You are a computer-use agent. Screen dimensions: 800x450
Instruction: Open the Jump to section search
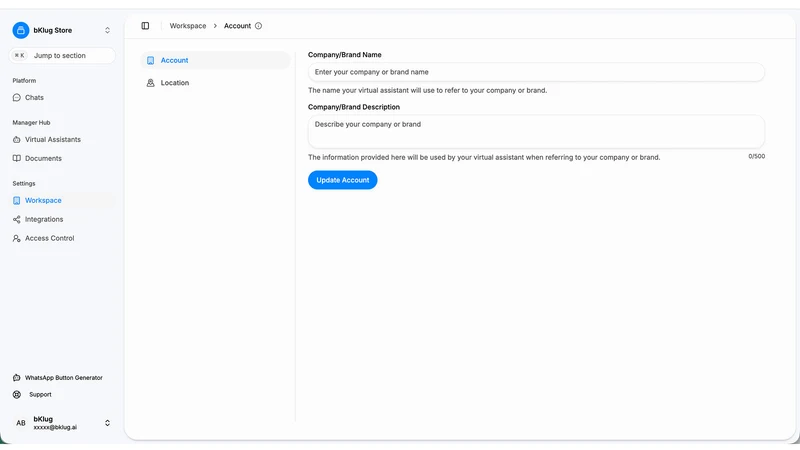click(x=62, y=56)
